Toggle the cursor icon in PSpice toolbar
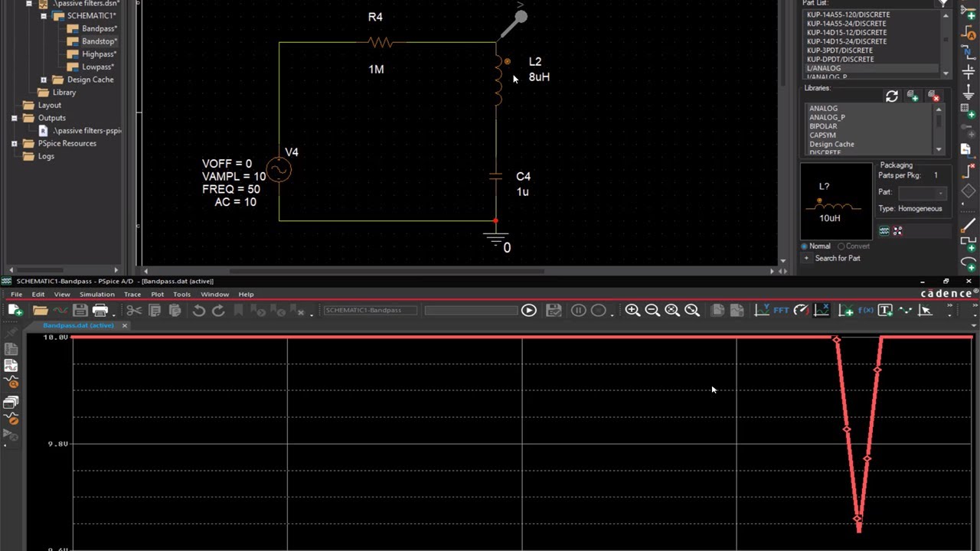This screenshot has width=980, height=551. point(926,310)
